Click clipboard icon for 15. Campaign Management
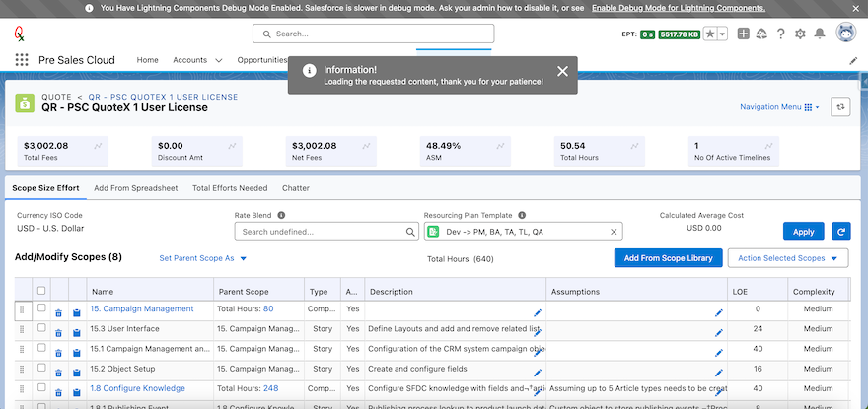Screen dimensions: 868x409 click(76, 312)
